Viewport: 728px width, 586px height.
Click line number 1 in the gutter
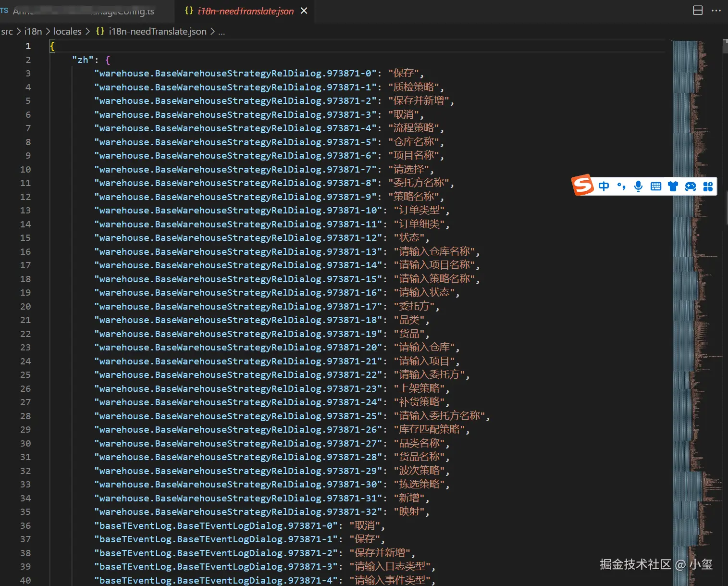(28, 46)
